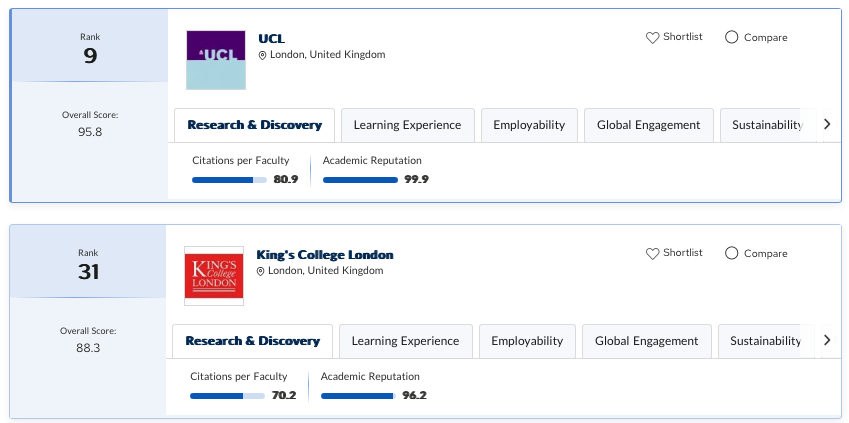Click the location pin under King's College London
Screen dimensions: 849x423
(260, 271)
